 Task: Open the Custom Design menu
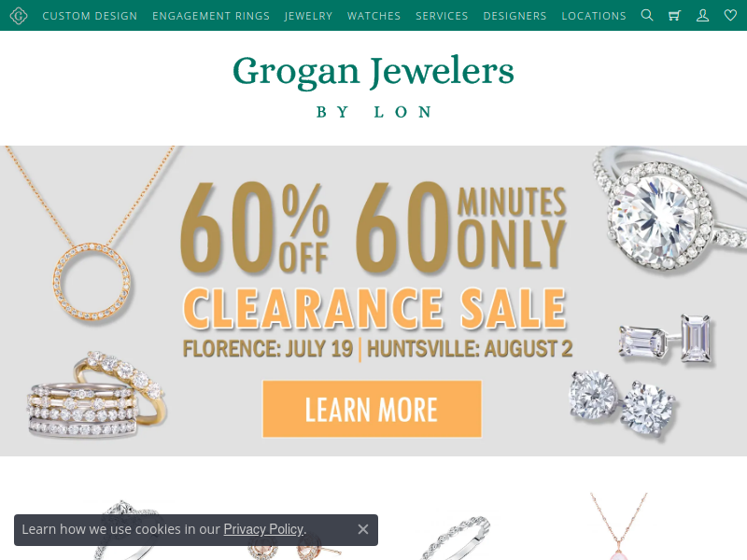tap(90, 16)
